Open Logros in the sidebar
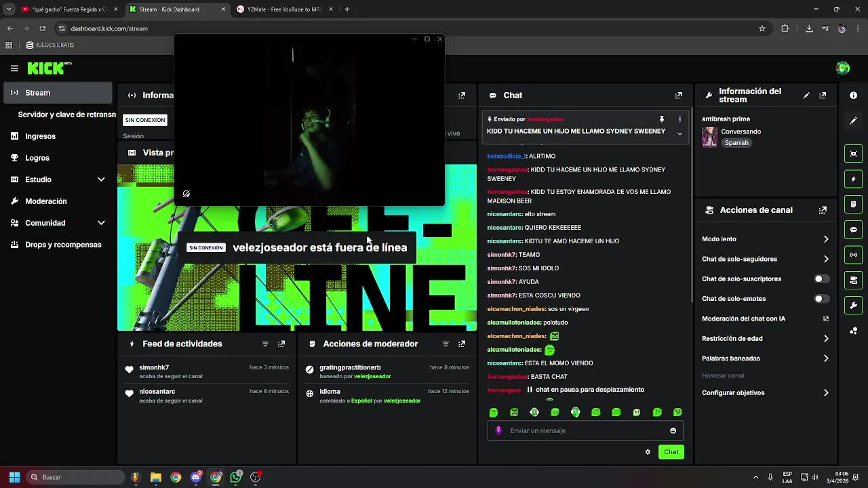868x488 pixels. tap(58, 158)
